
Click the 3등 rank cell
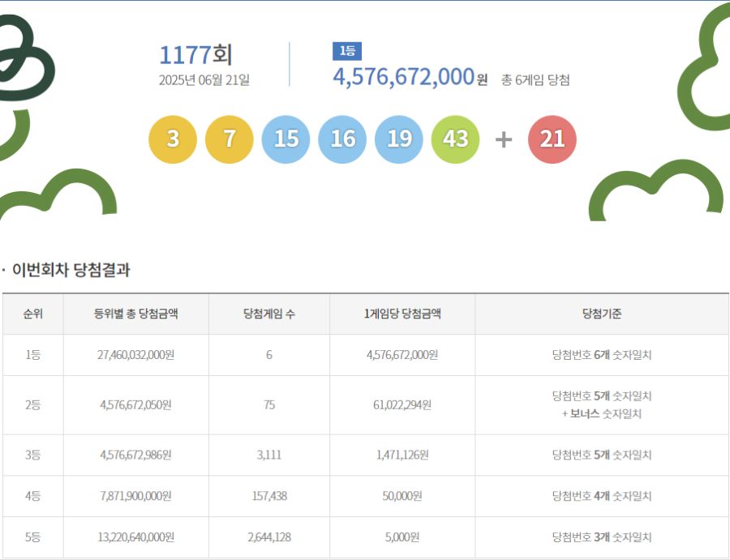click(33, 455)
